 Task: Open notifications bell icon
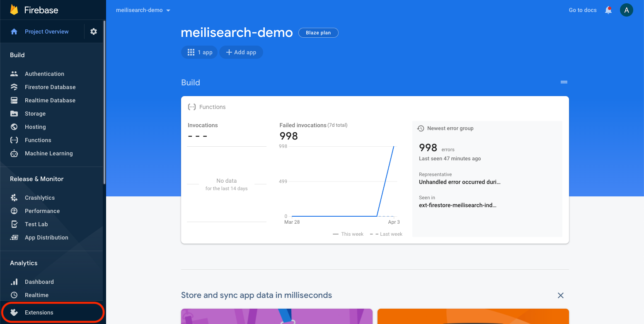608,10
